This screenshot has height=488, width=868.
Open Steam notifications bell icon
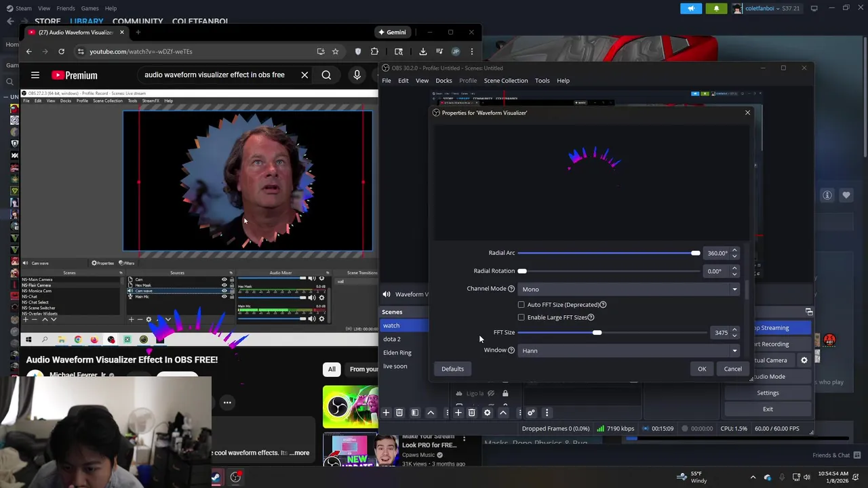tap(716, 9)
